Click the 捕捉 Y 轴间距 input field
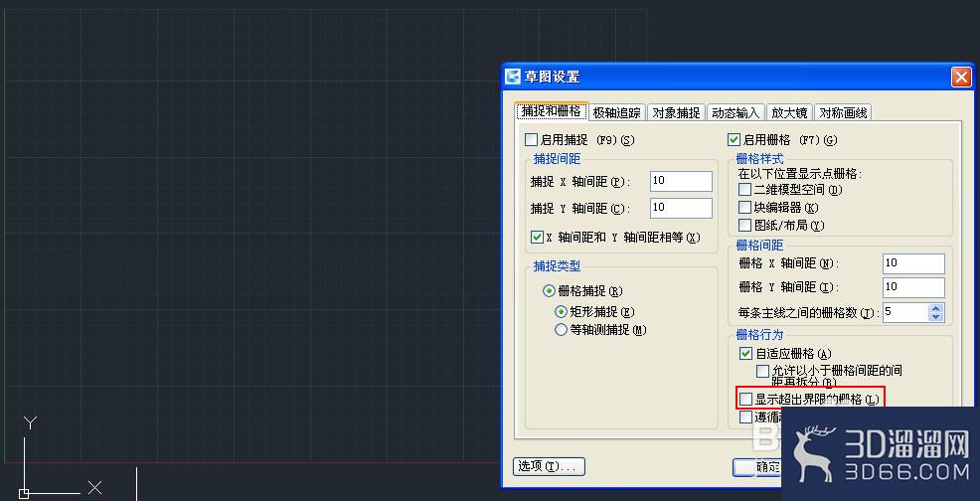 pos(681,209)
